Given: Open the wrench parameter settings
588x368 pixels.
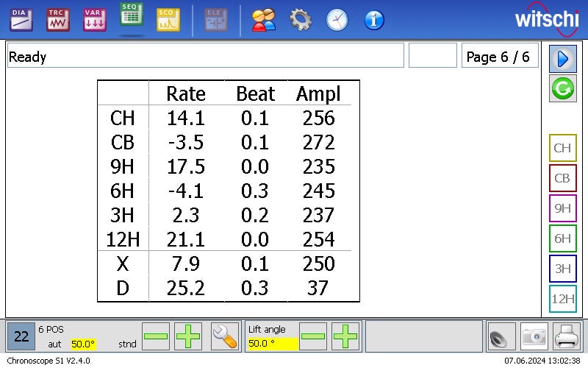Looking at the screenshot, I should [225, 336].
